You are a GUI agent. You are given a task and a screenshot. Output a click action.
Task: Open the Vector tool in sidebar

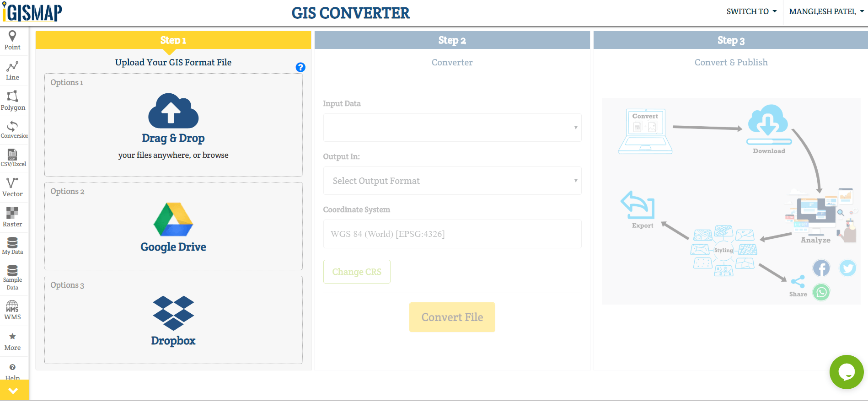point(12,187)
